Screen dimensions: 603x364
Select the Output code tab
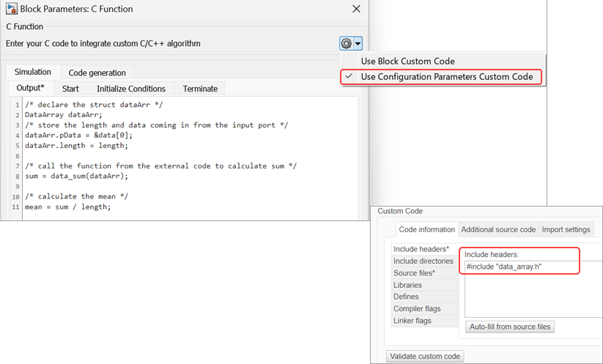30,89
